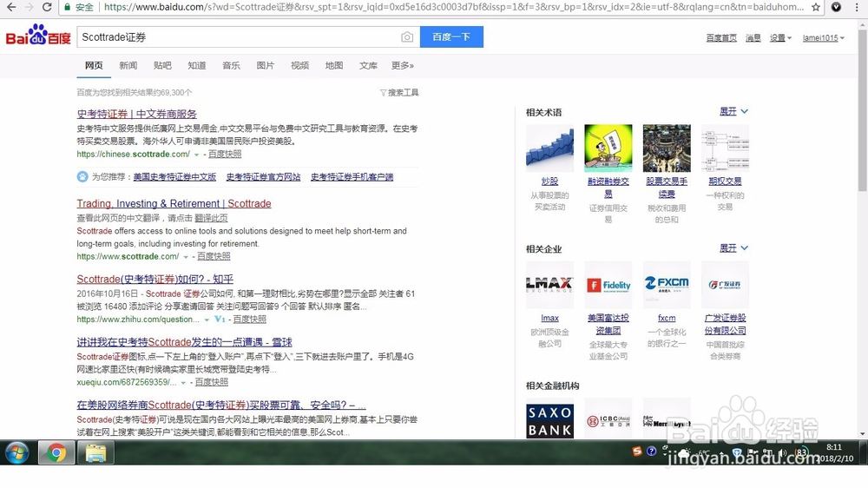
Task: Switch to the 视频 tab
Action: (299, 65)
